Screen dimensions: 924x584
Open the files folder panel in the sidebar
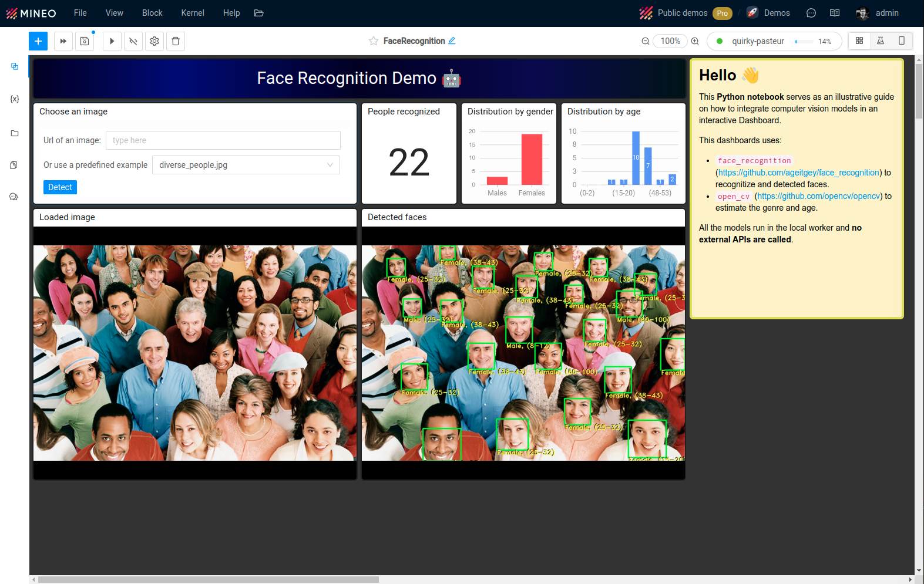[x=15, y=133]
